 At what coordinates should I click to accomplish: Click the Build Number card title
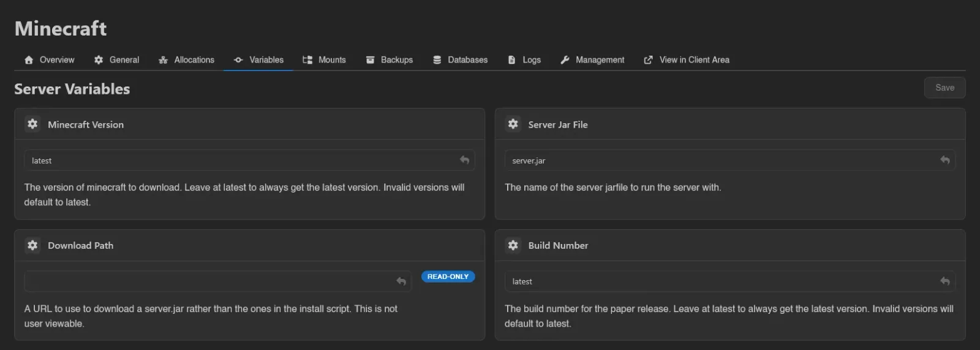coord(558,245)
